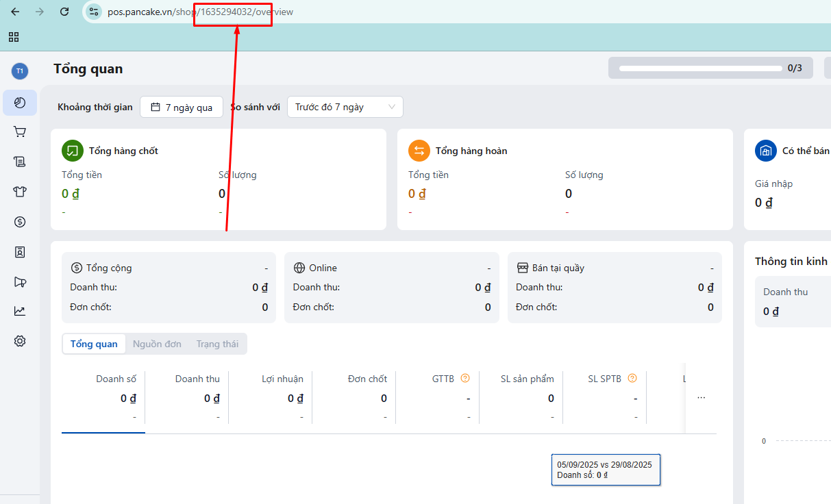Image resolution: width=831 pixels, height=504 pixels.
Task: Open the T1 account avatar
Action: (x=20, y=71)
